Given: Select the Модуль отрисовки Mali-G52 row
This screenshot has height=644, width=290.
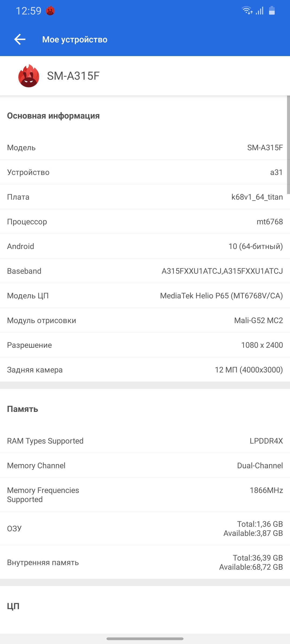Looking at the screenshot, I should click(145, 320).
